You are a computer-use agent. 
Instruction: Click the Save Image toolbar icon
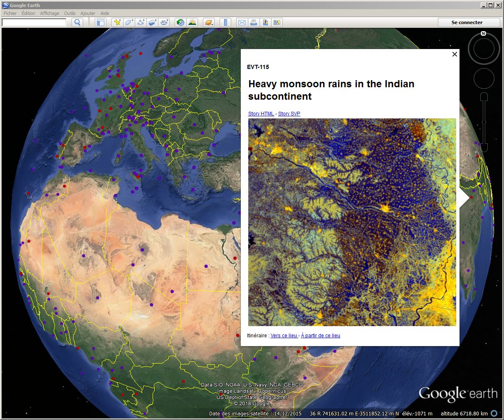[x=265, y=22]
